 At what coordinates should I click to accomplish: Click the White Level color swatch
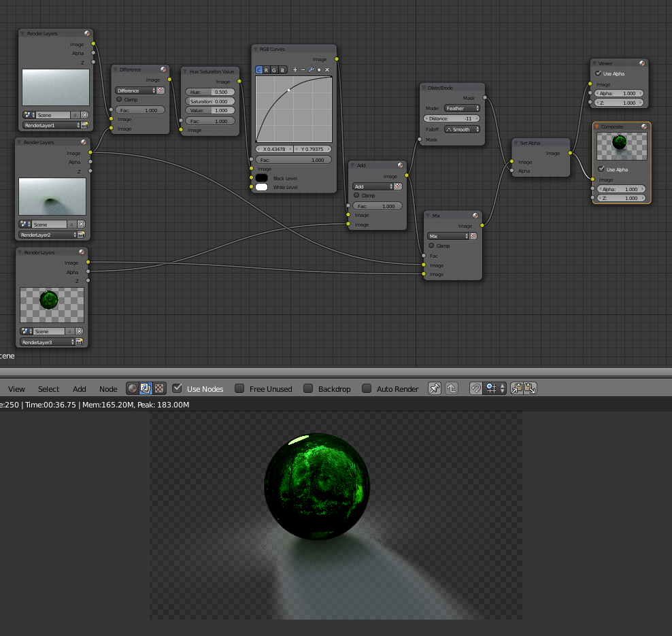coord(261,187)
